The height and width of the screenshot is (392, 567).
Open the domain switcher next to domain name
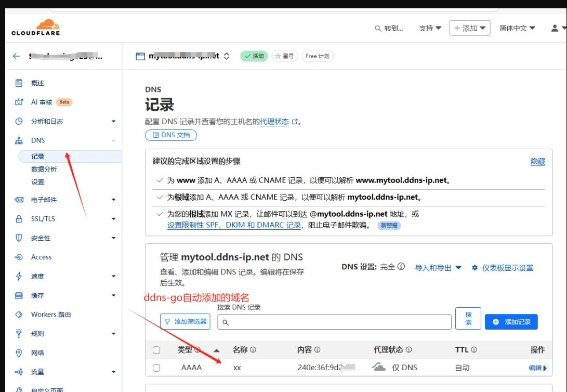coord(227,56)
